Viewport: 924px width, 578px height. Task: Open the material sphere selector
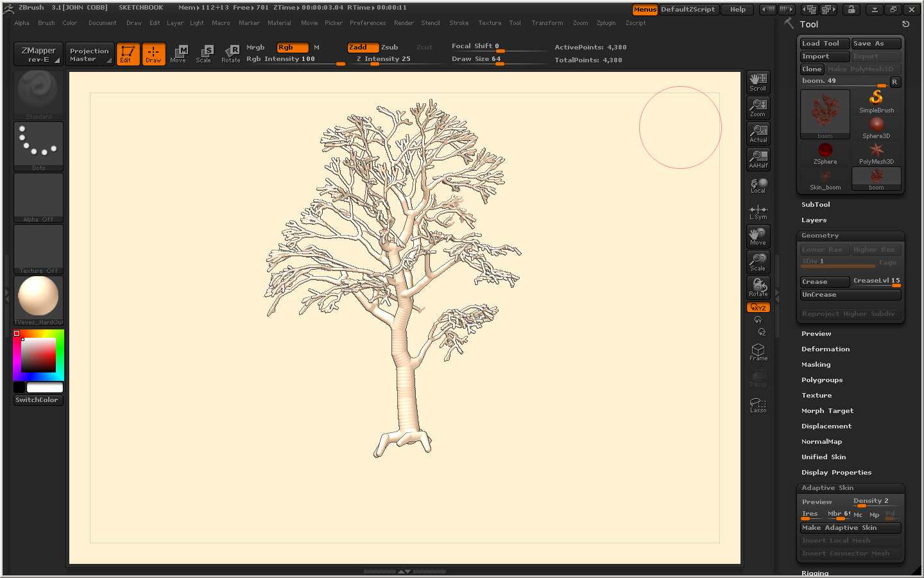(x=38, y=301)
